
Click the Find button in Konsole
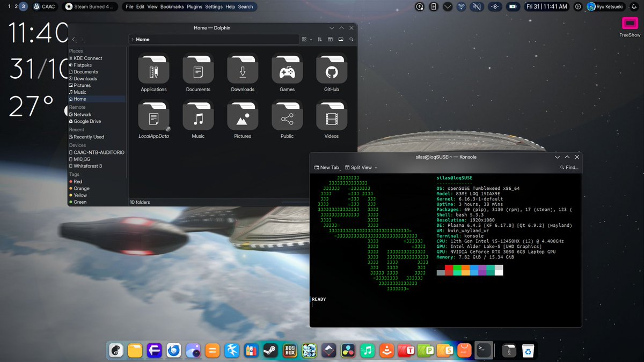pyautogui.click(x=569, y=167)
